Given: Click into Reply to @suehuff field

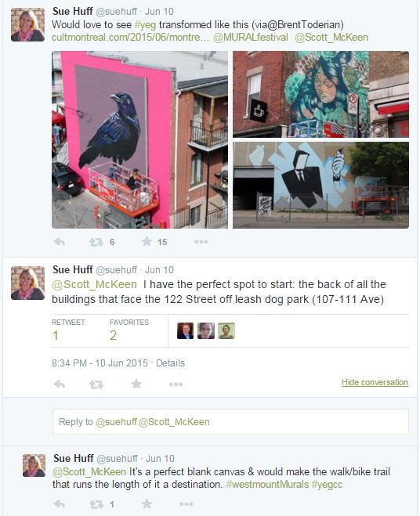Looking at the screenshot, I should (230, 421).
